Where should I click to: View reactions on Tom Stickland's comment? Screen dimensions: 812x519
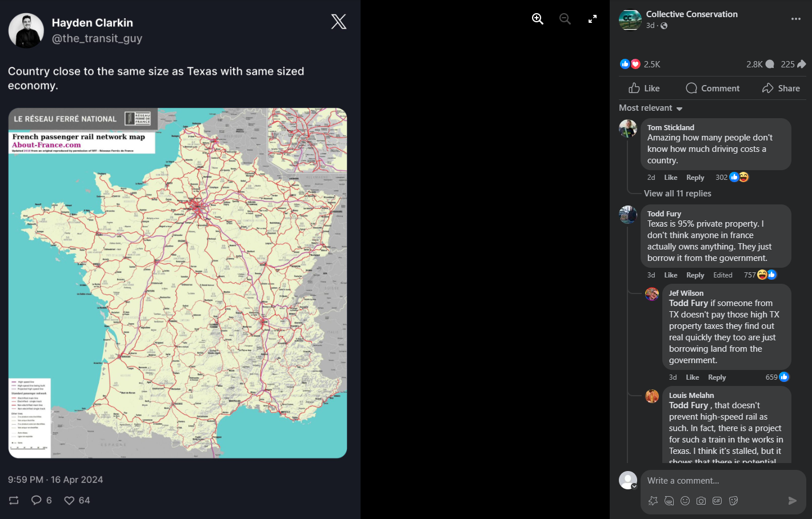(x=732, y=177)
